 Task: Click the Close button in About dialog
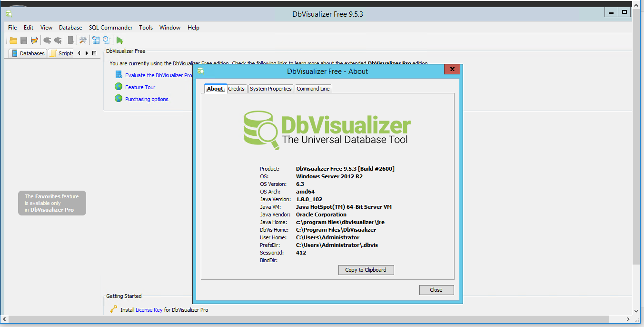436,290
